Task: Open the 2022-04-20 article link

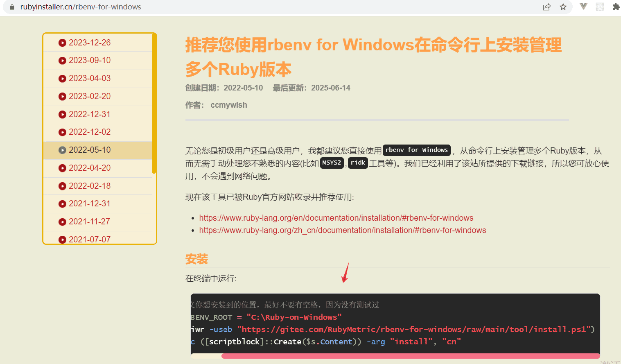Action: (x=90, y=168)
